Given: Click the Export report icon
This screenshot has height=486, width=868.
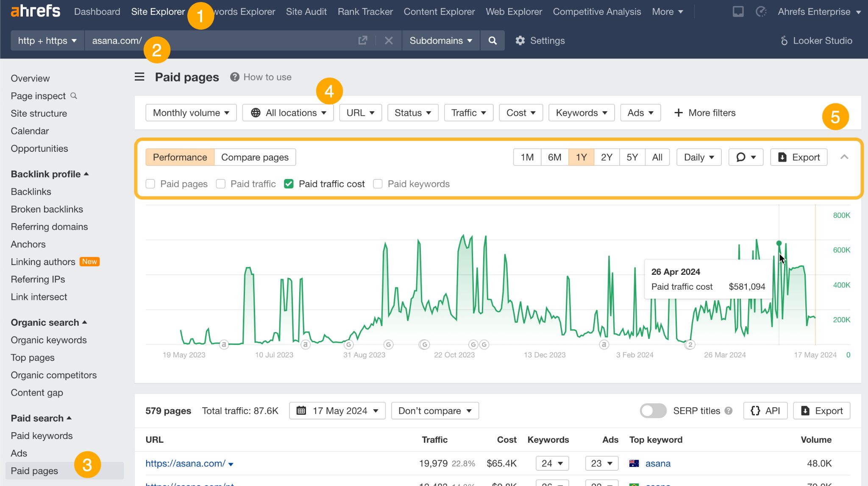Looking at the screenshot, I should point(799,157).
